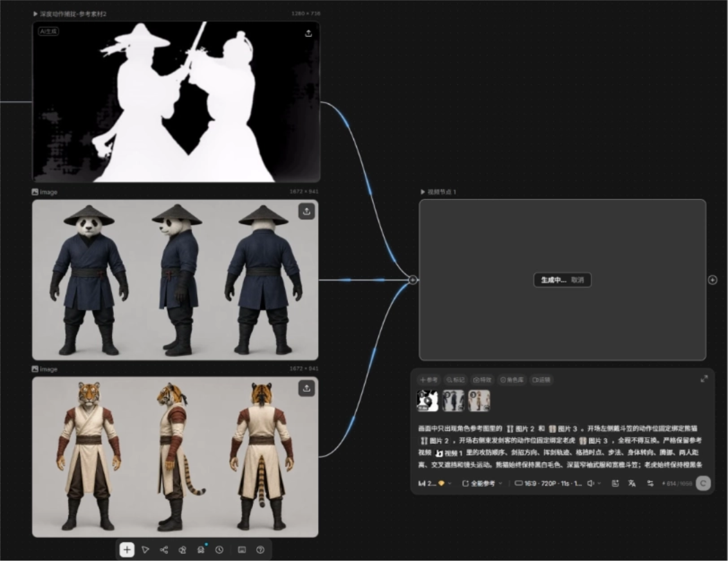728x561 pixels.
Task: Open the robot icon with blue dot
Action: tap(201, 550)
